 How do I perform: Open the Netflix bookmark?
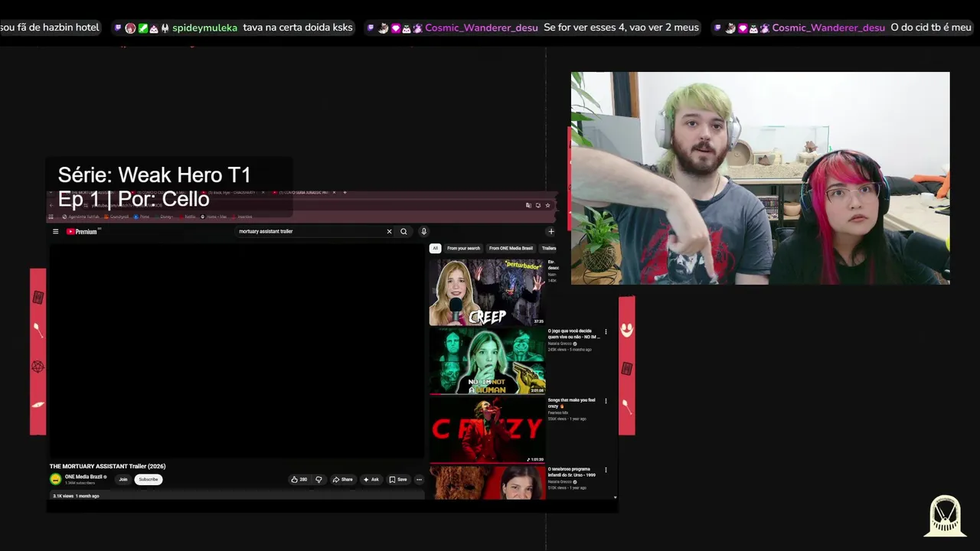coord(189,217)
